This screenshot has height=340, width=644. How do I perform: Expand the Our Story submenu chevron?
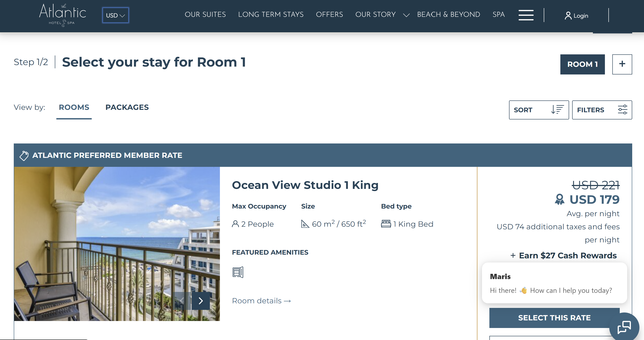point(406,15)
